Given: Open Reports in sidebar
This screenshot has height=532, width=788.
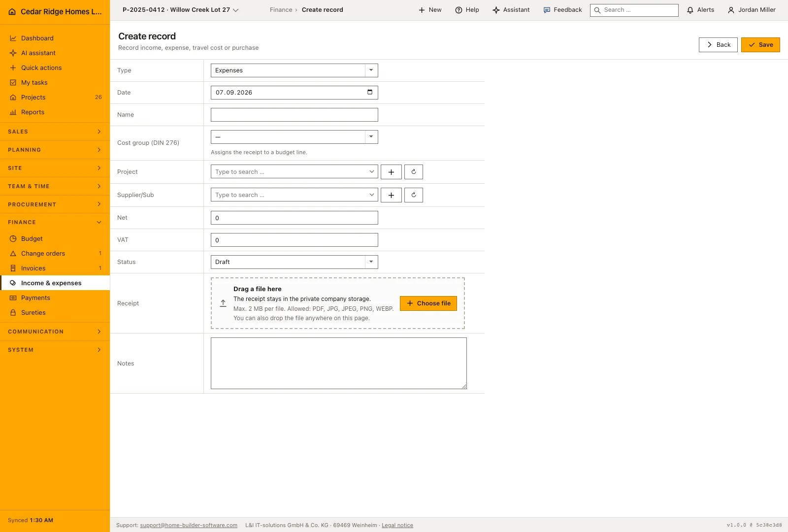Looking at the screenshot, I should (x=55, y=112).
